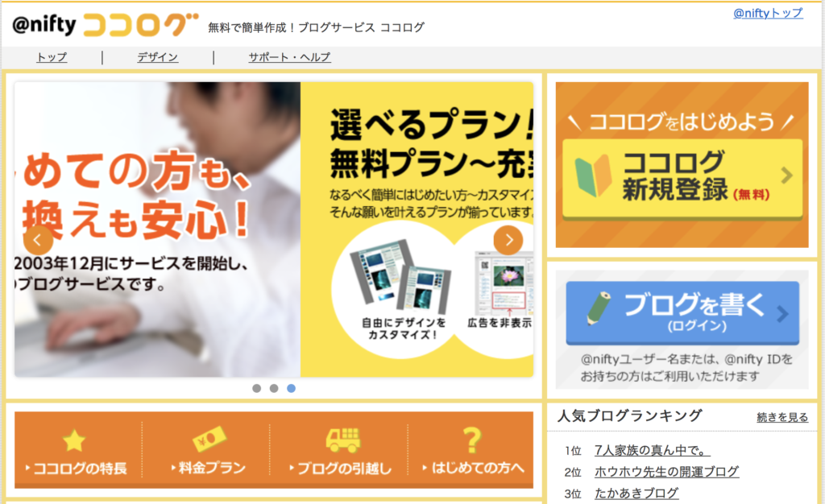Go to the previous carousel slide arrow
Viewport: 825px width, 504px height.
click(38, 240)
